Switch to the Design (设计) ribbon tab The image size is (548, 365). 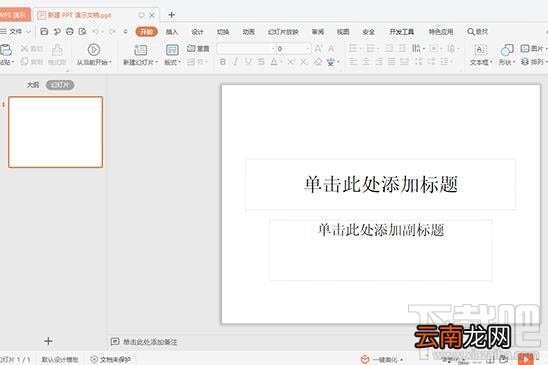(197, 32)
